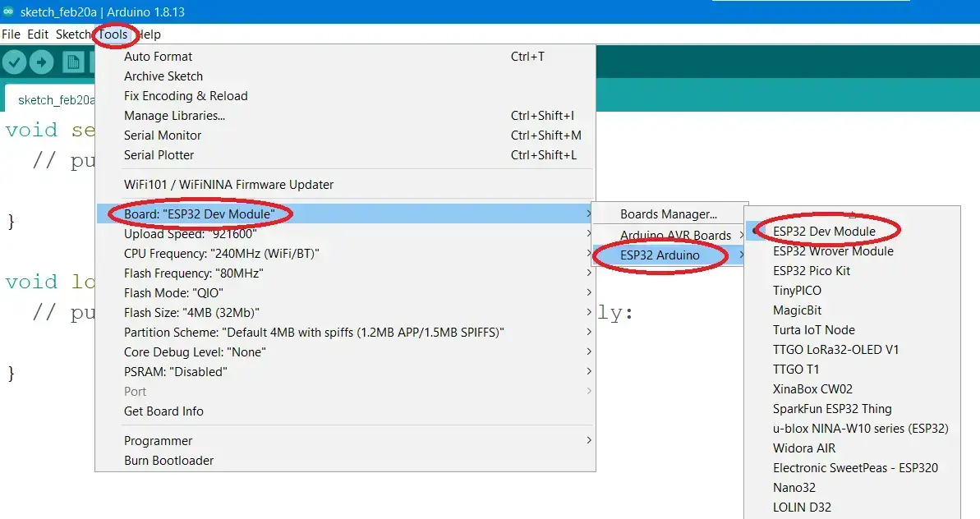This screenshot has width=980, height=519.
Task: Choose ESP32 Wrover Module board
Action: [833, 251]
